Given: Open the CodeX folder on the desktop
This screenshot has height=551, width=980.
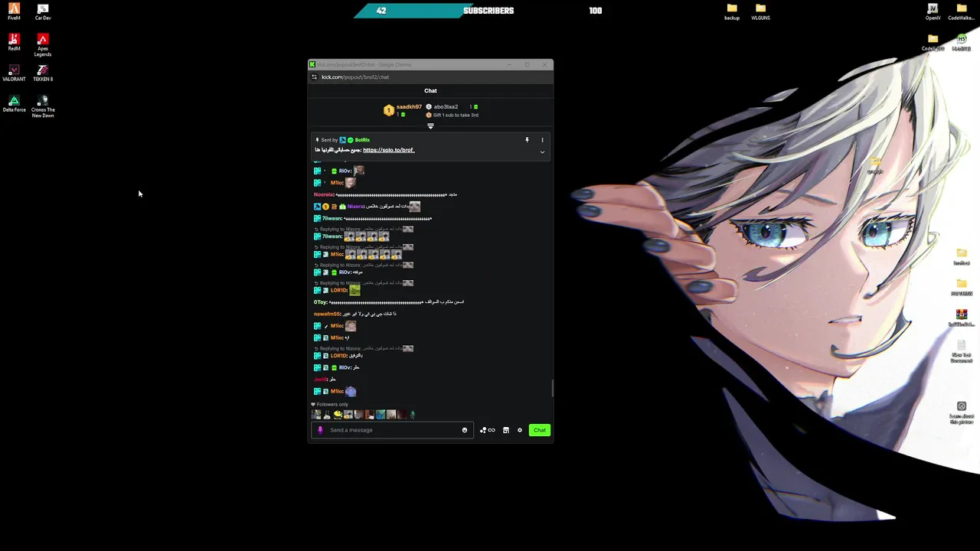Looking at the screenshot, I should click(933, 42).
